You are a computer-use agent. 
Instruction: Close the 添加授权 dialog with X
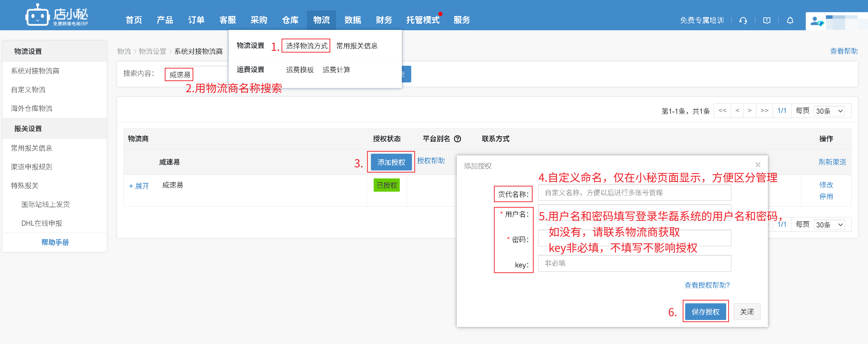coord(758,165)
